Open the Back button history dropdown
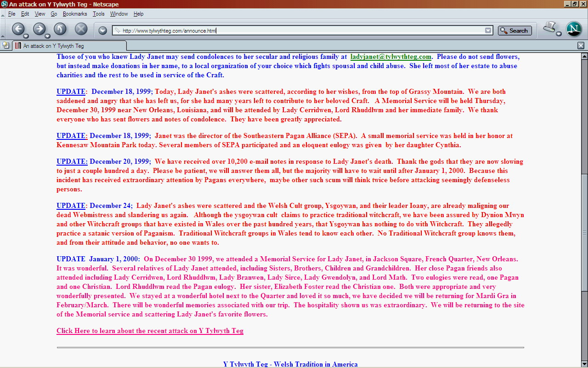The width and height of the screenshot is (588, 368). [26, 36]
